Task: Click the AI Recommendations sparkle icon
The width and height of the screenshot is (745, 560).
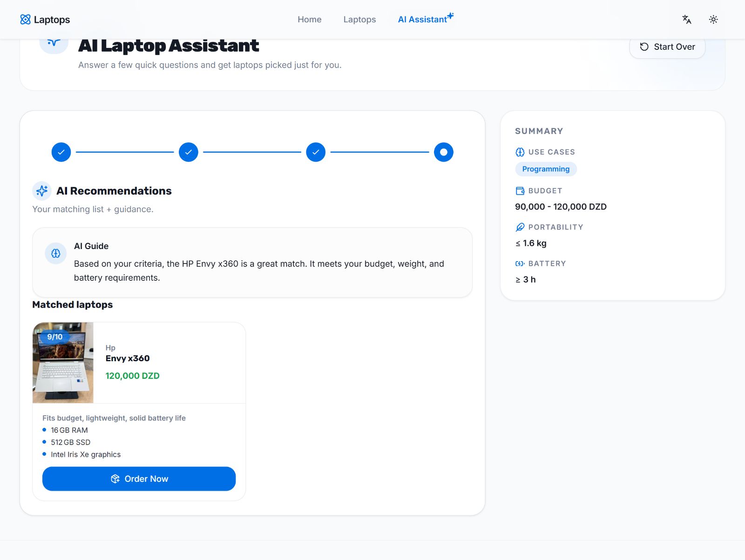Action: 42,191
